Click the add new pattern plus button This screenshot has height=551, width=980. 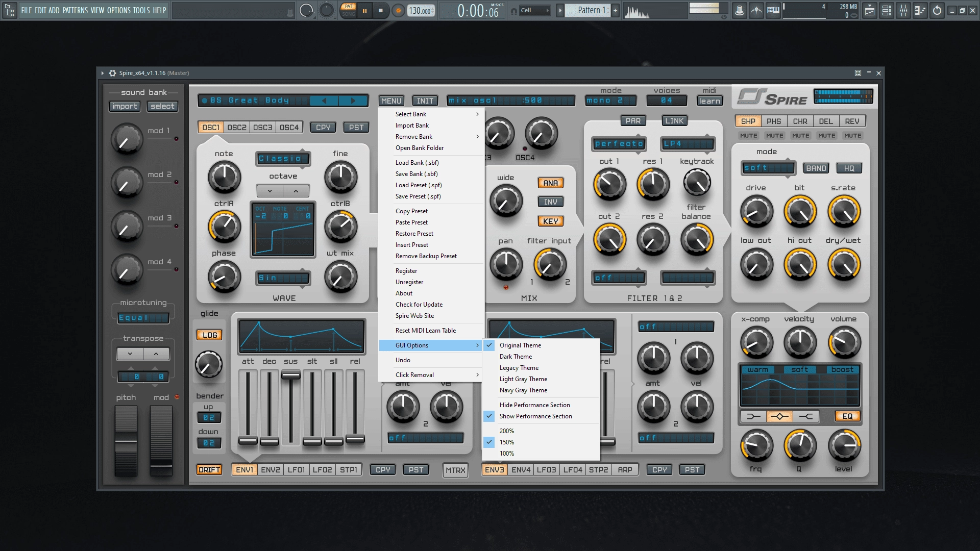[615, 10]
